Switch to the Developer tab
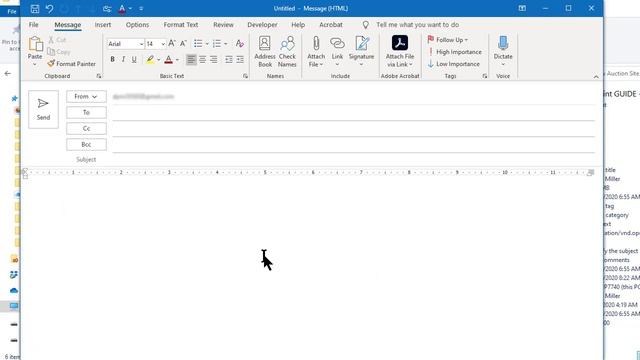Screen dimensions: 640x360 pos(262,25)
